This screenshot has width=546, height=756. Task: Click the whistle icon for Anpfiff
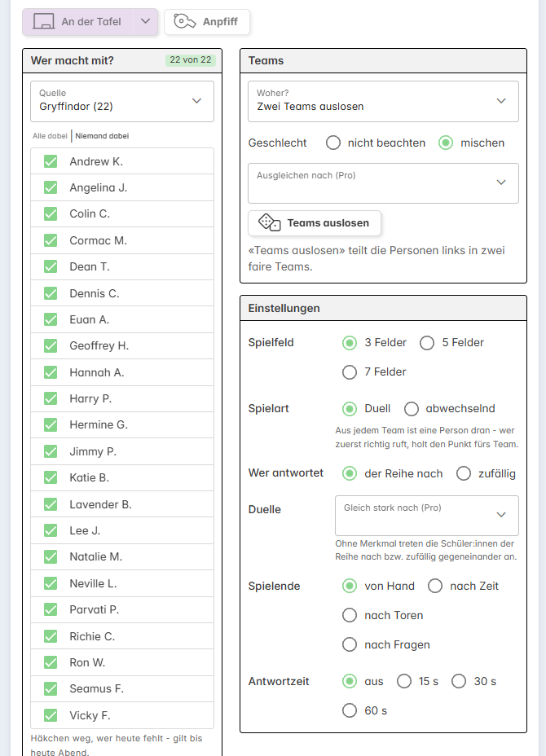[185, 22]
